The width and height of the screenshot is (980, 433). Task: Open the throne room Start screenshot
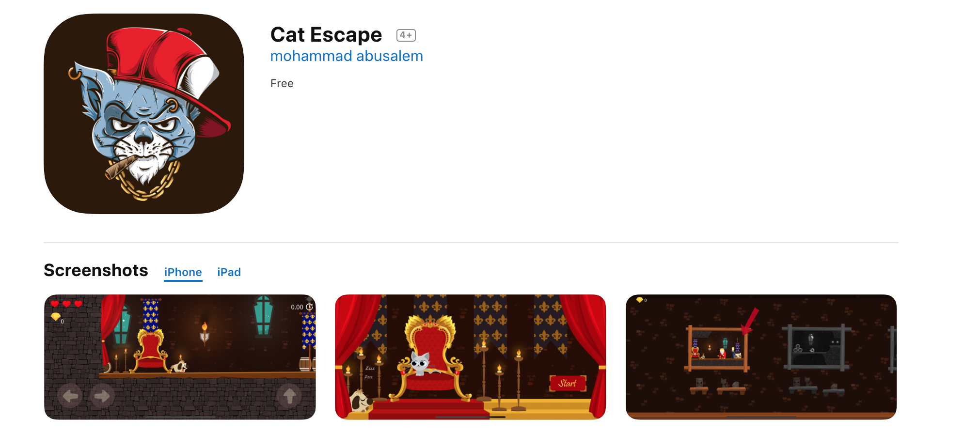click(x=470, y=357)
